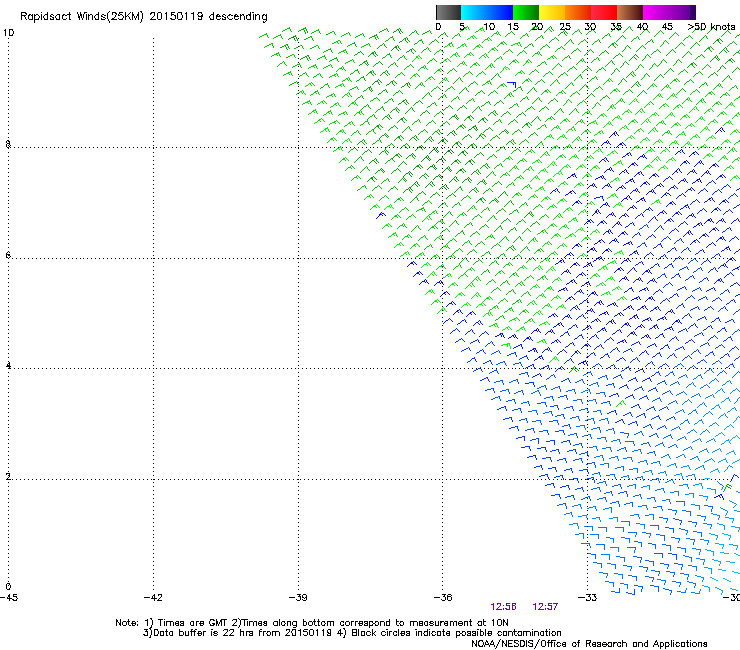The image size is (740, 650).
Task: Click the green 15-20 knots color segment
Action: 526,12
